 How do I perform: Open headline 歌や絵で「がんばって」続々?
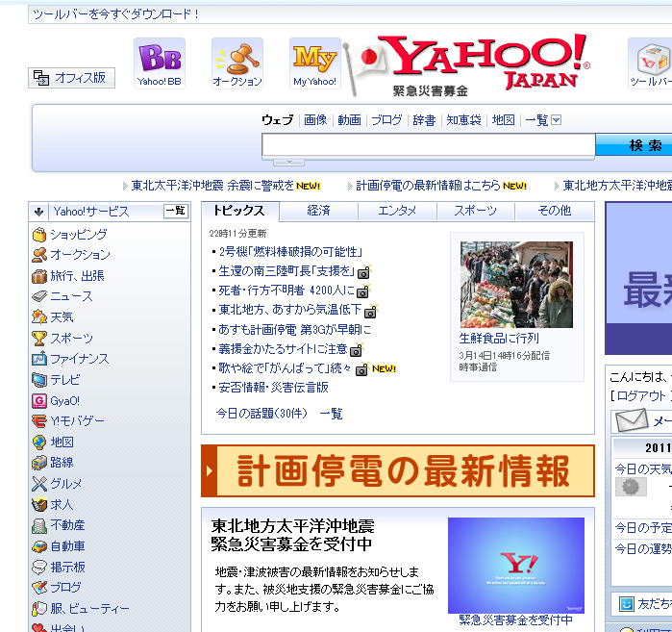coord(285,368)
